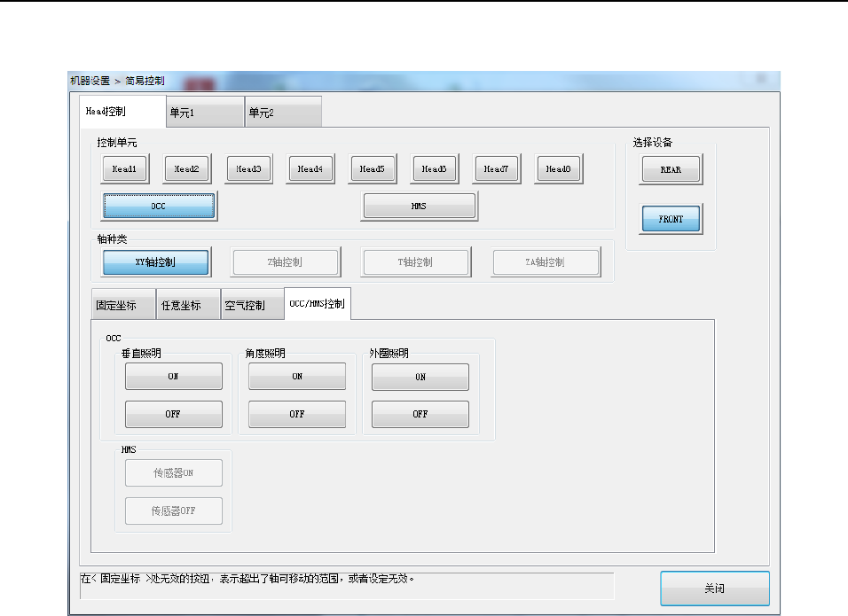The width and height of the screenshot is (848, 616).
Task: Select the FRONT device
Action: (671, 219)
